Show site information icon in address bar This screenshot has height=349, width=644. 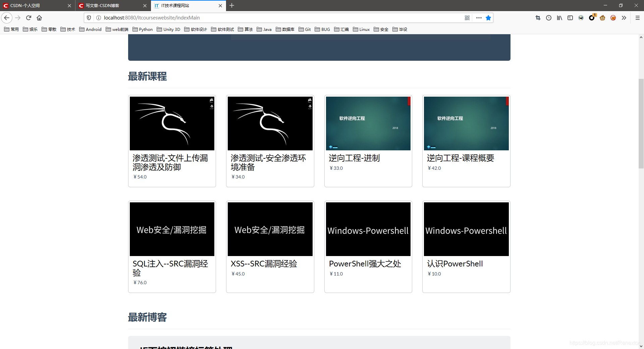[99, 18]
